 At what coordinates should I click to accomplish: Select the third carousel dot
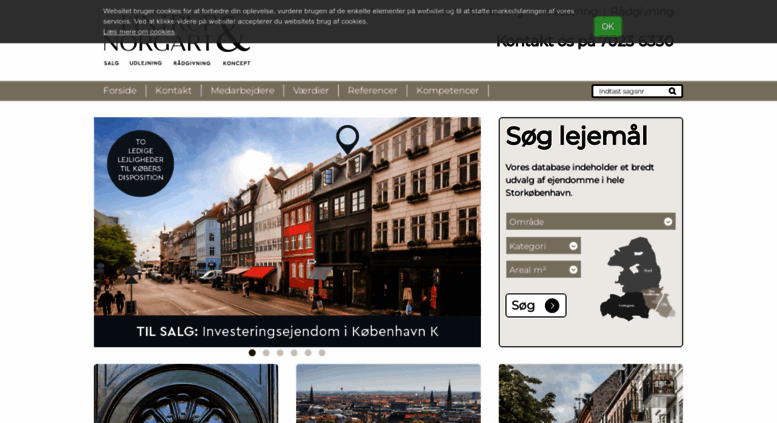pos(280,353)
